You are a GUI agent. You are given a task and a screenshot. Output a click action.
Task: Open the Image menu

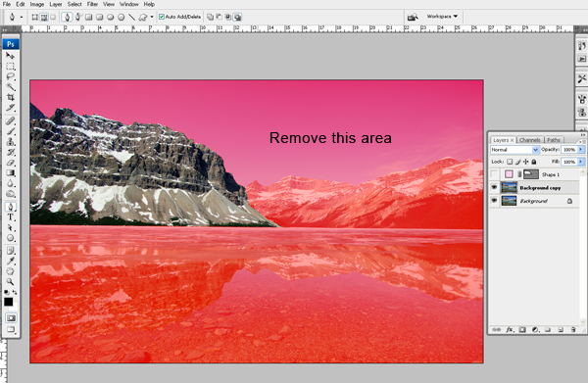coord(37,4)
